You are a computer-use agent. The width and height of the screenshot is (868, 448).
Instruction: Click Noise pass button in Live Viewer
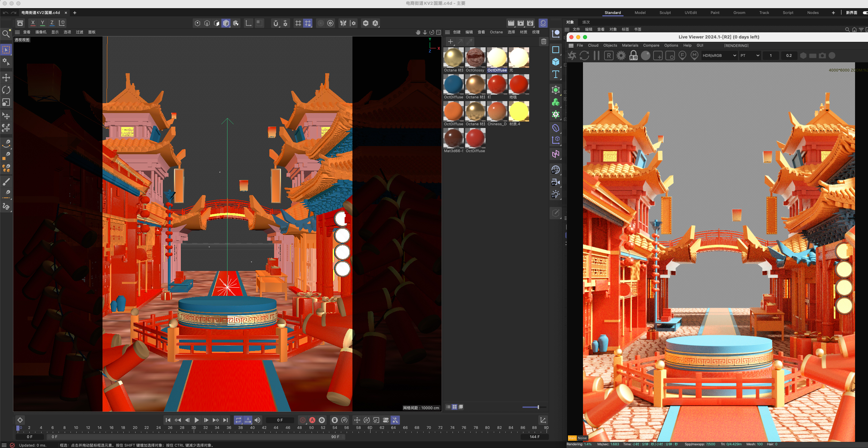click(x=582, y=438)
